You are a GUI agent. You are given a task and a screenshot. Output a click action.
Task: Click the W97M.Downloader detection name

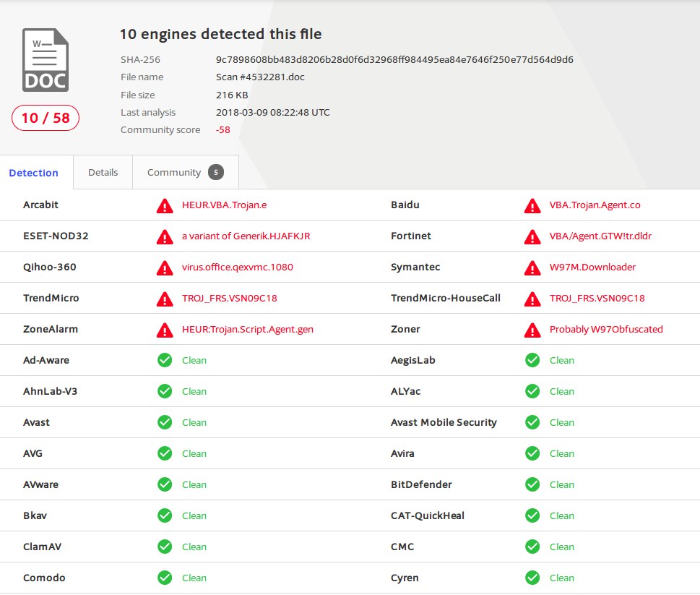[x=592, y=267]
